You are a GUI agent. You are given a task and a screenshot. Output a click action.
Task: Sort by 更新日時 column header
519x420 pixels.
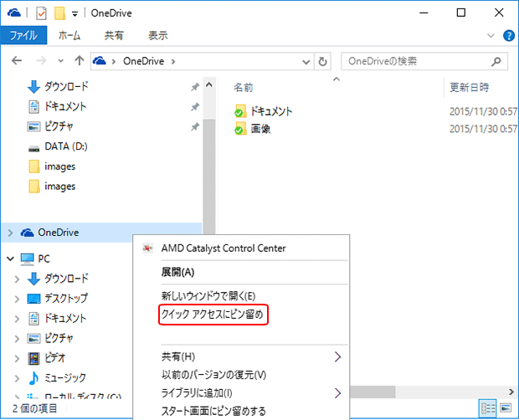pos(469,88)
